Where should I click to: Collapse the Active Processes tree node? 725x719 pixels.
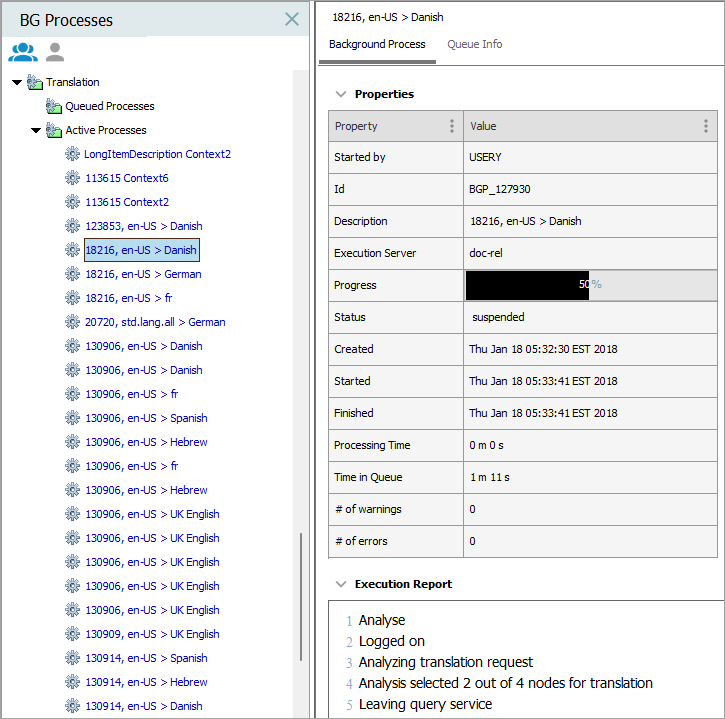click(36, 130)
